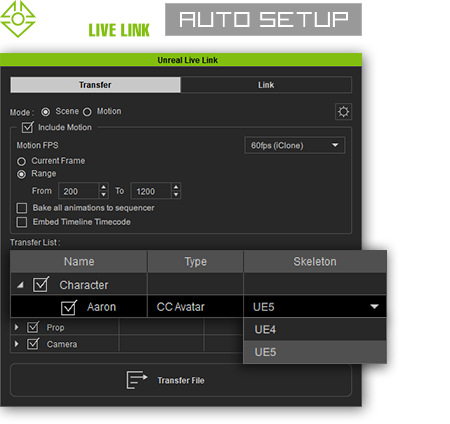Toggle the Include Motion checkbox

pyautogui.click(x=27, y=127)
